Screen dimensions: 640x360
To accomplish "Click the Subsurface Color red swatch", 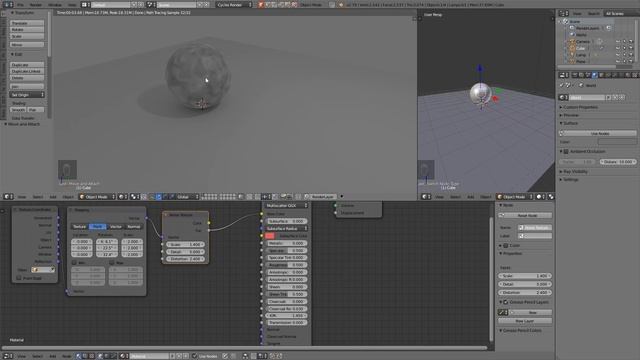I will 269,236.
